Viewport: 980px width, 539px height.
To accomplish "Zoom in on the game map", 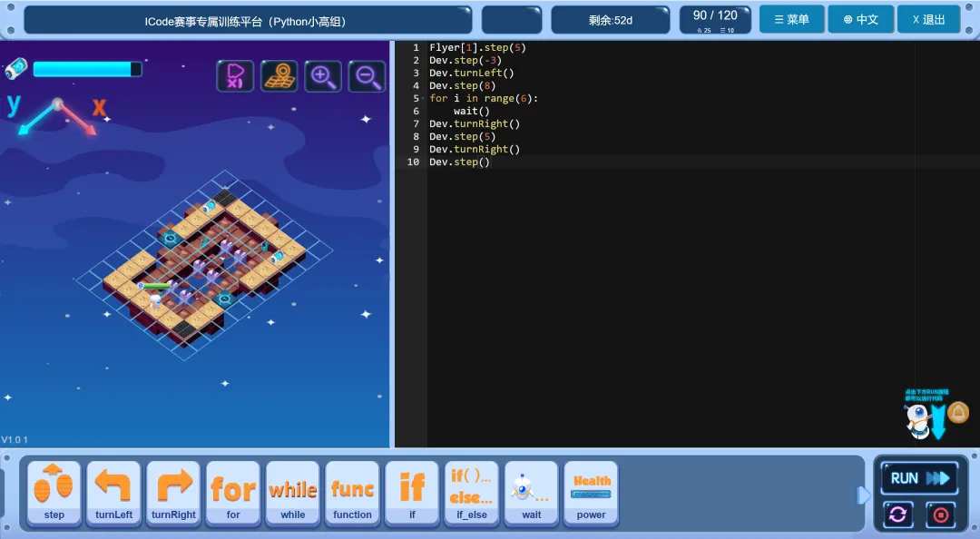I will tap(322, 76).
